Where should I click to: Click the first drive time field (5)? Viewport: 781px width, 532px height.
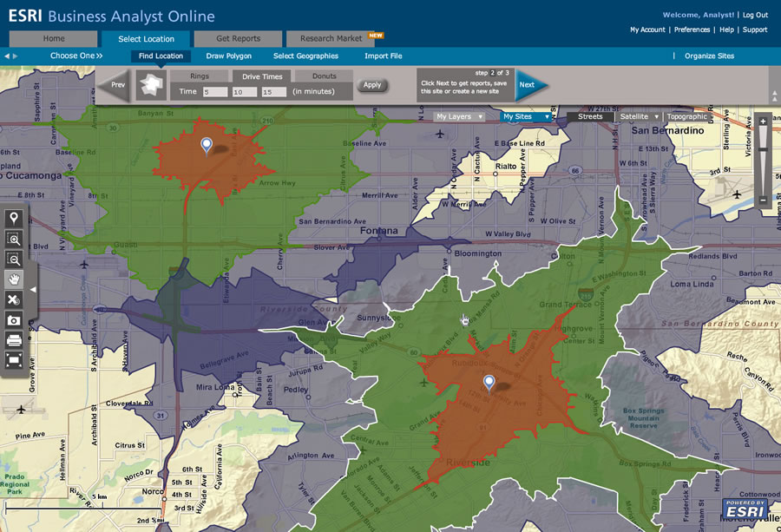(x=215, y=92)
